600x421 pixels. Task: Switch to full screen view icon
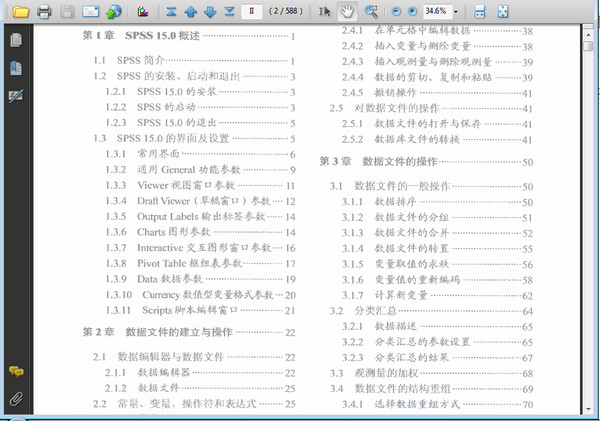pos(503,12)
